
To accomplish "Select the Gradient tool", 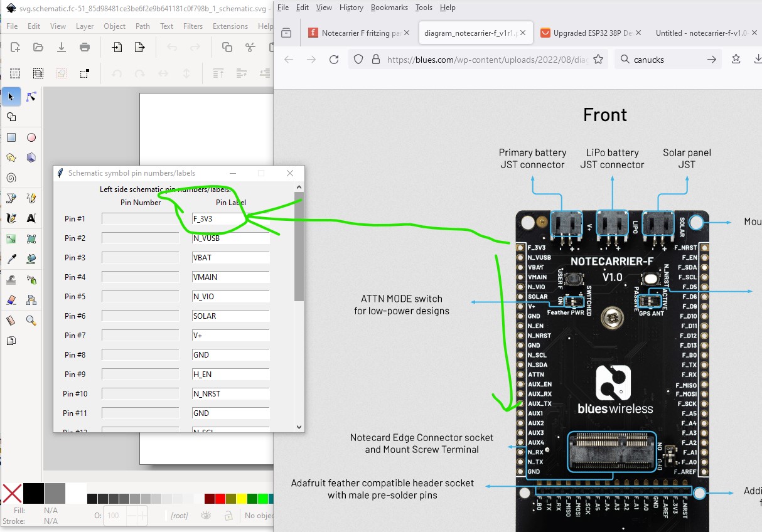I will tap(11, 239).
